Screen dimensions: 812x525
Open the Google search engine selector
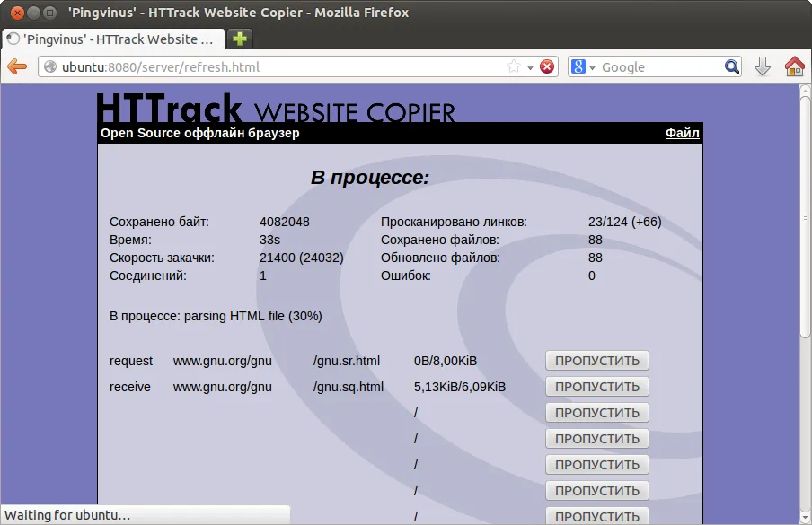(583, 66)
